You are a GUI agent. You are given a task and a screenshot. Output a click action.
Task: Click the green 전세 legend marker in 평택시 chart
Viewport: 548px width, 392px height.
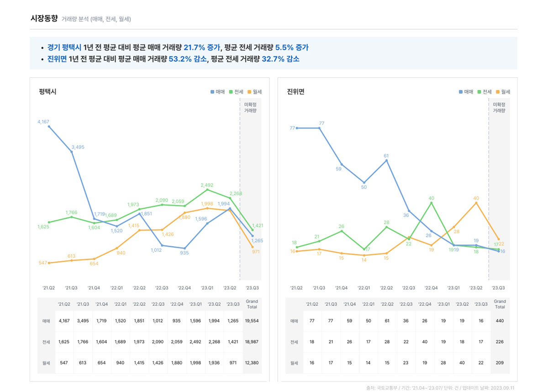(231, 92)
